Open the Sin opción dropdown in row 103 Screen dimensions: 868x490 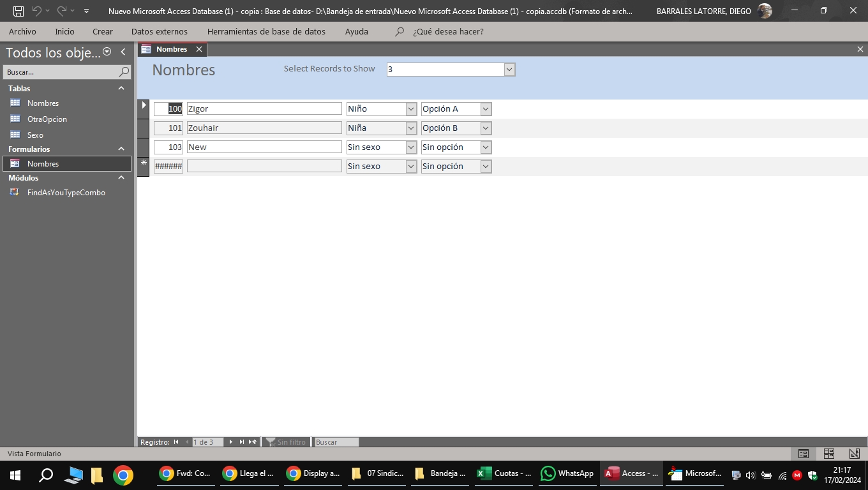click(486, 147)
